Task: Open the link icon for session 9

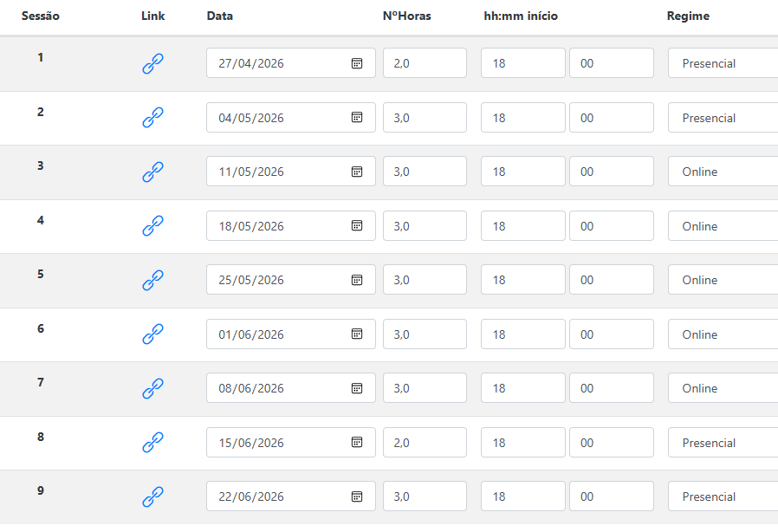Action: tap(152, 496)
